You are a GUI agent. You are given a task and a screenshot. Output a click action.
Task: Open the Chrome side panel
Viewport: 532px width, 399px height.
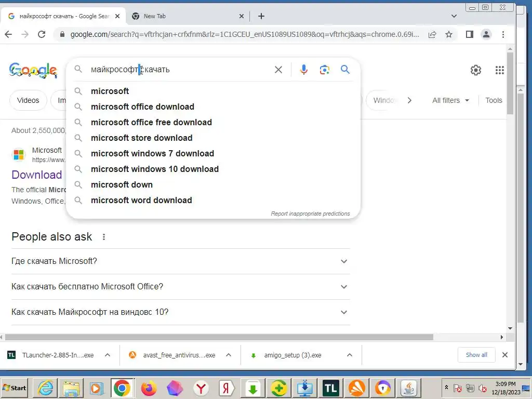[x=470, y=34]
